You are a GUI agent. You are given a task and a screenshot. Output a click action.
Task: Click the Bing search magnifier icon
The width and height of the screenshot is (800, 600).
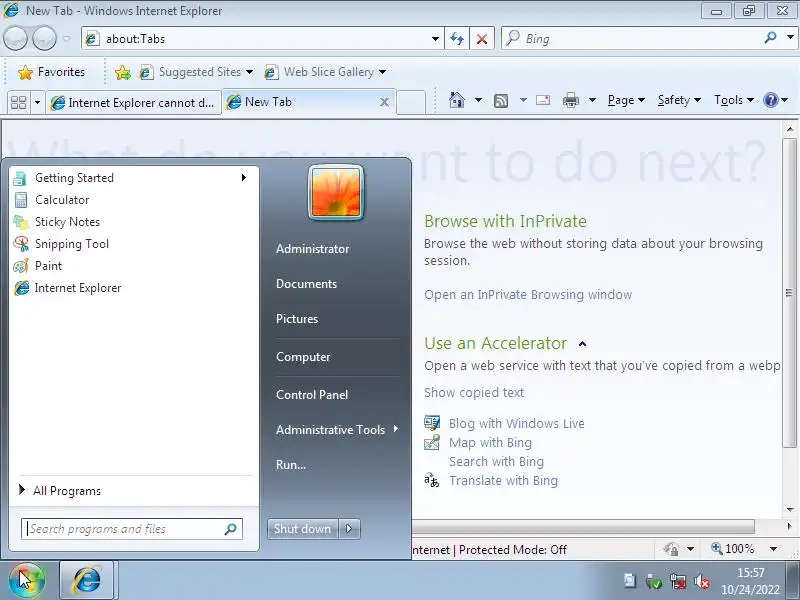[770, 37]
